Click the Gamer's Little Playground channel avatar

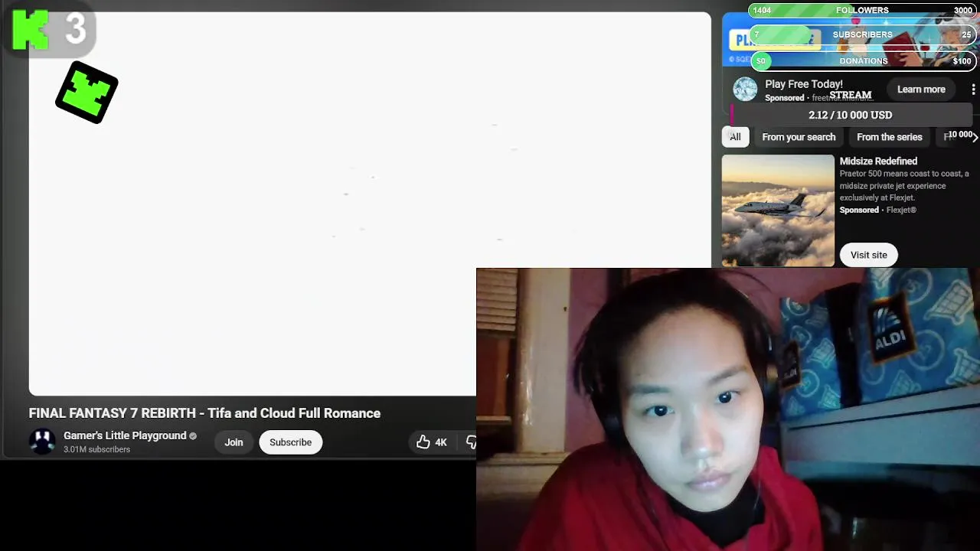coord(42,442)
